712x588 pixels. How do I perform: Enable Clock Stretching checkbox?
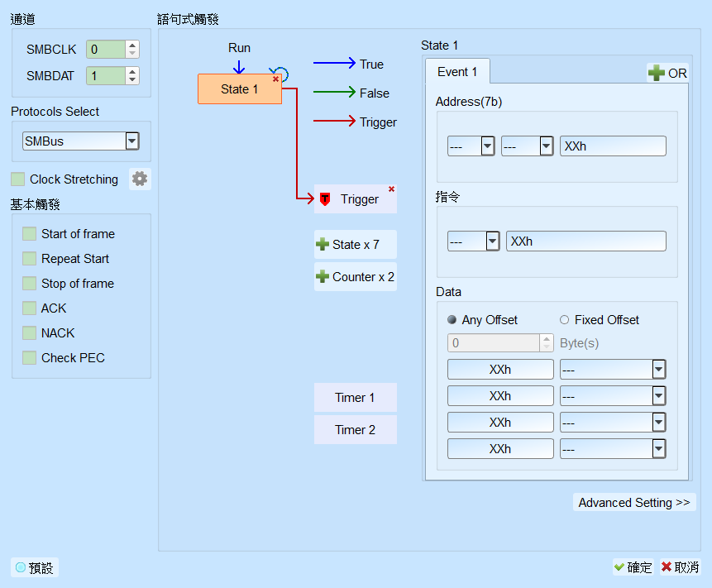coord(17,179)
